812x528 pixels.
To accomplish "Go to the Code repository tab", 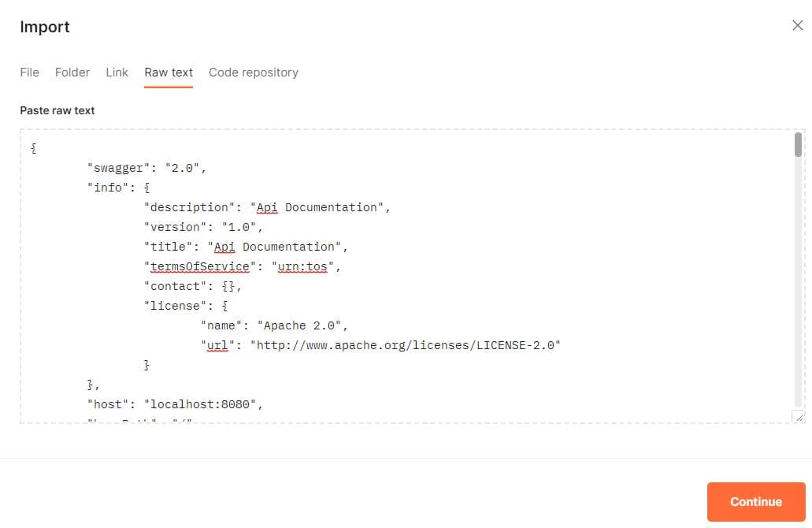I will coord(254,72).
